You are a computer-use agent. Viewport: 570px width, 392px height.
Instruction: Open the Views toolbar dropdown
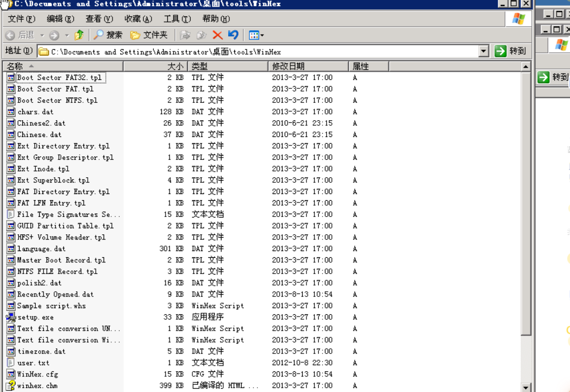click(x=256, y=35)
